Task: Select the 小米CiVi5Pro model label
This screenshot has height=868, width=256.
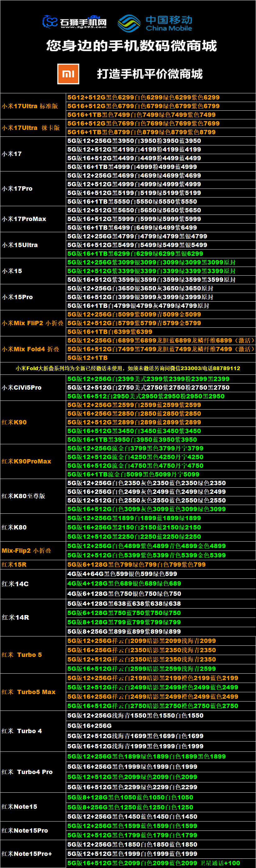Action: [22, 387]
